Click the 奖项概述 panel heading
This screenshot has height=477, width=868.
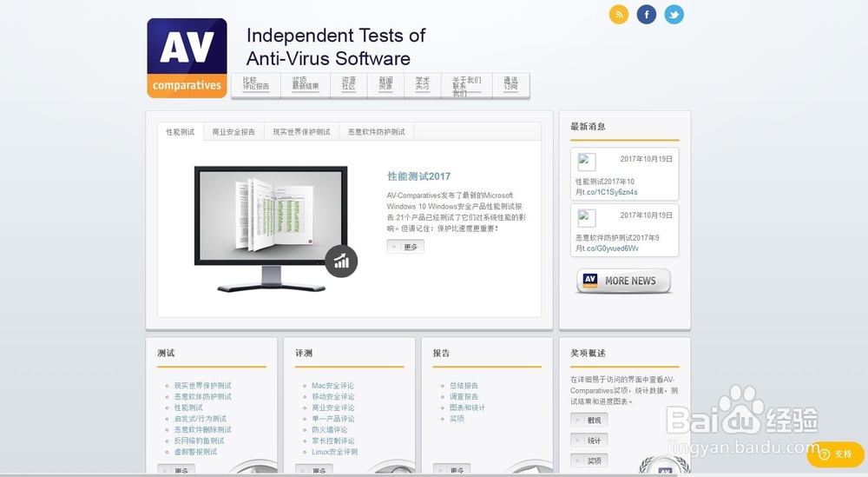[x=588, y=353]
